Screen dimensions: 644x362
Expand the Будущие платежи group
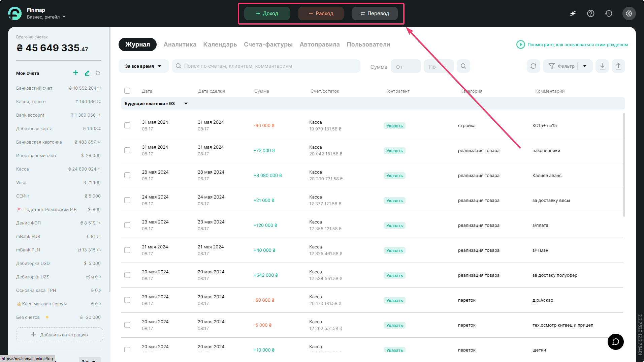coord(186,103)
